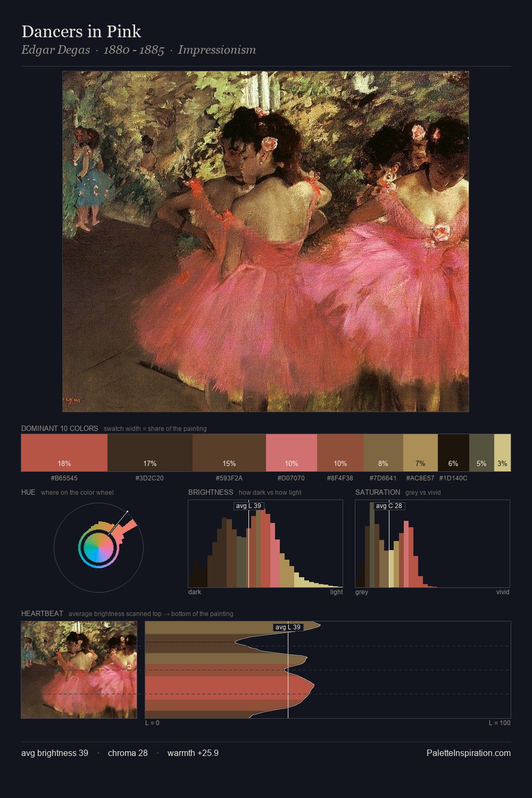Click the hue color wheel center
The image size is (532, 798).
point(98,547)
